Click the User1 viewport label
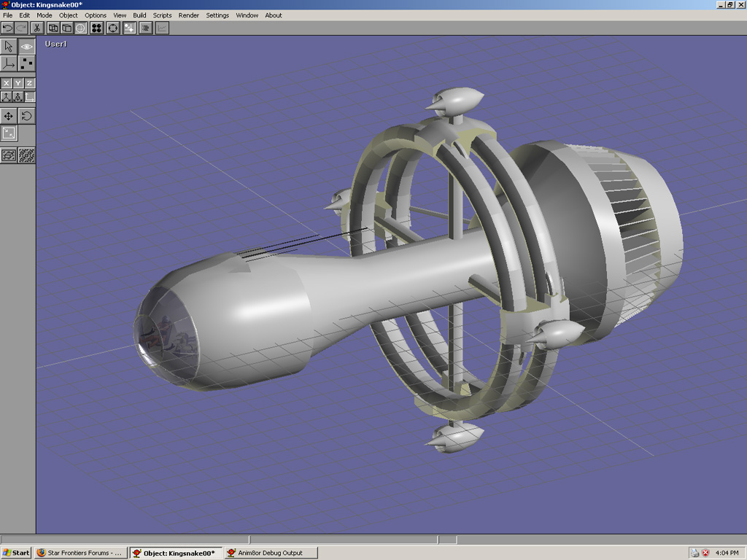747x560 pixels. point(55,44)
